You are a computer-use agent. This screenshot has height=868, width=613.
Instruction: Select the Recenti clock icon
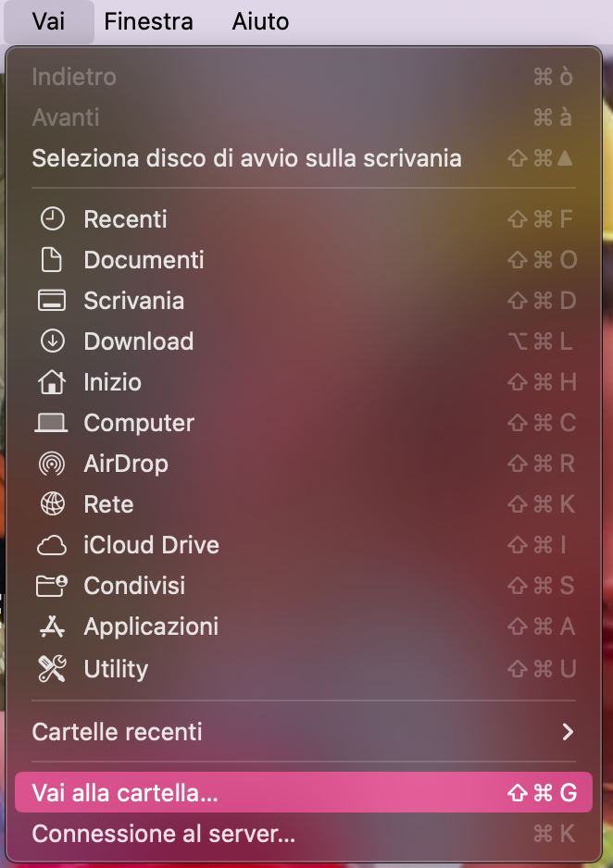click(x=52, y=219)
